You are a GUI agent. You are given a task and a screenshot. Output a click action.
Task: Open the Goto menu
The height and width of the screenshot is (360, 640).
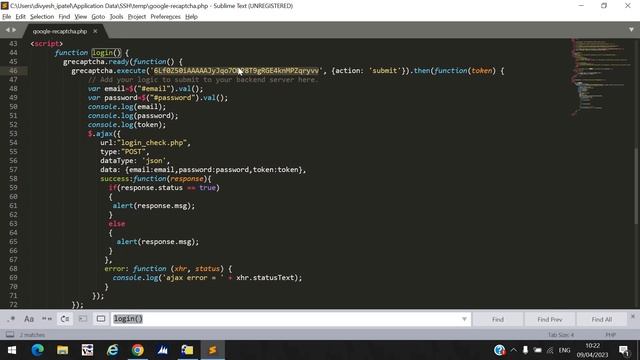click(x=98, y=17)
